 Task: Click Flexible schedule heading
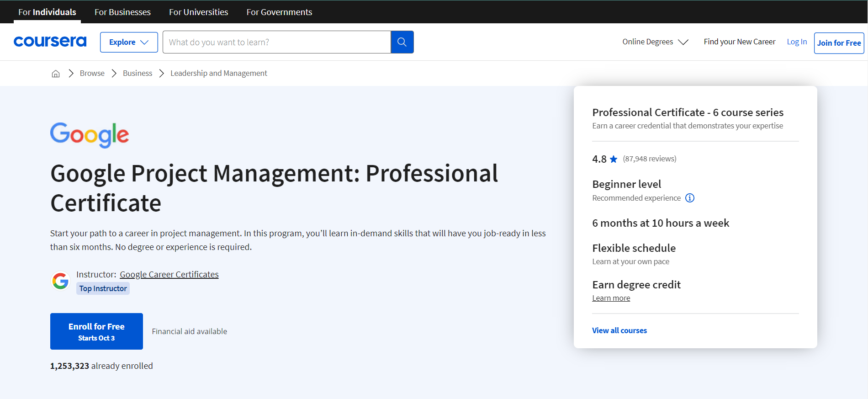point(634,248)
